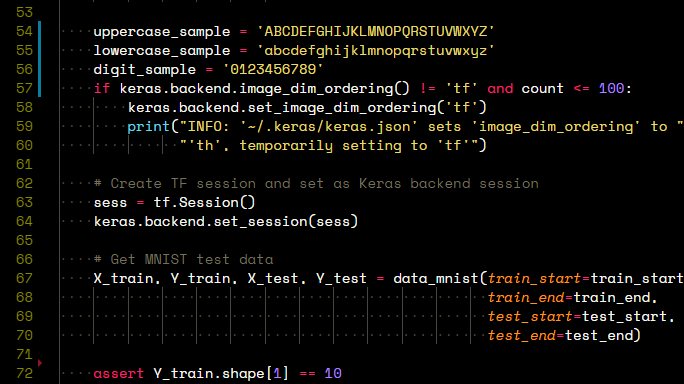The height and width of the screenshot is (384, 684).
Task: Place cursor on lowercase_sample variable
Action: 162,51
